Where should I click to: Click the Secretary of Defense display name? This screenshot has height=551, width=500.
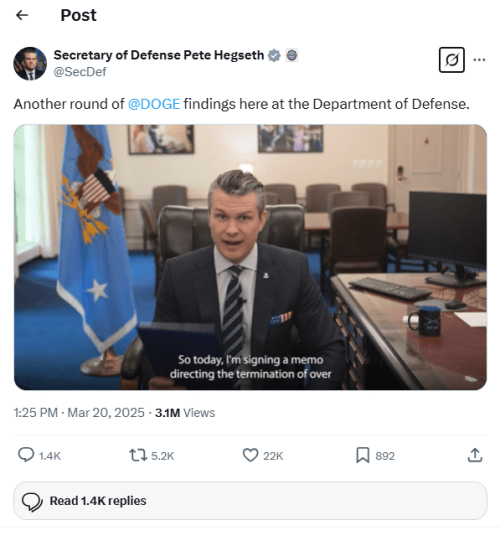point(158,55)
